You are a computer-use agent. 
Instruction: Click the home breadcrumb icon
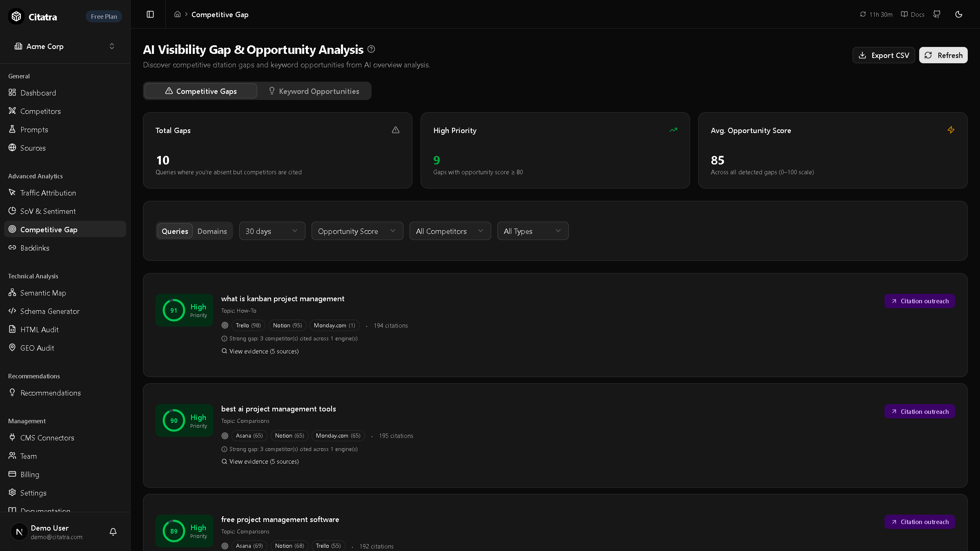[177, 14]
